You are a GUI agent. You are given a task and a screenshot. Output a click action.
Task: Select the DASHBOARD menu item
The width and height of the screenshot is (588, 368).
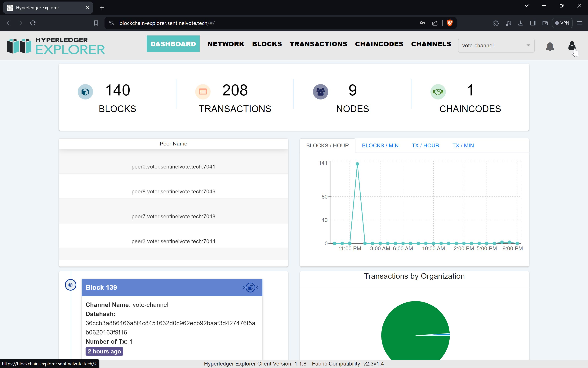click(173, 44)
